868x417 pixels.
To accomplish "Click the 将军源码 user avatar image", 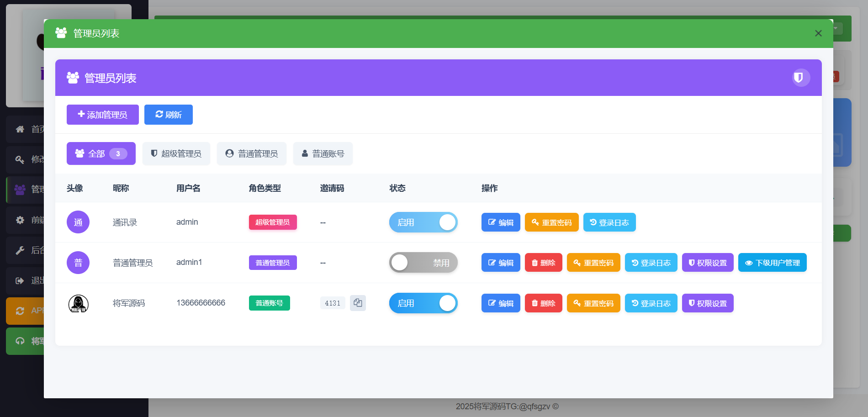I will click(x=78, y=303).
